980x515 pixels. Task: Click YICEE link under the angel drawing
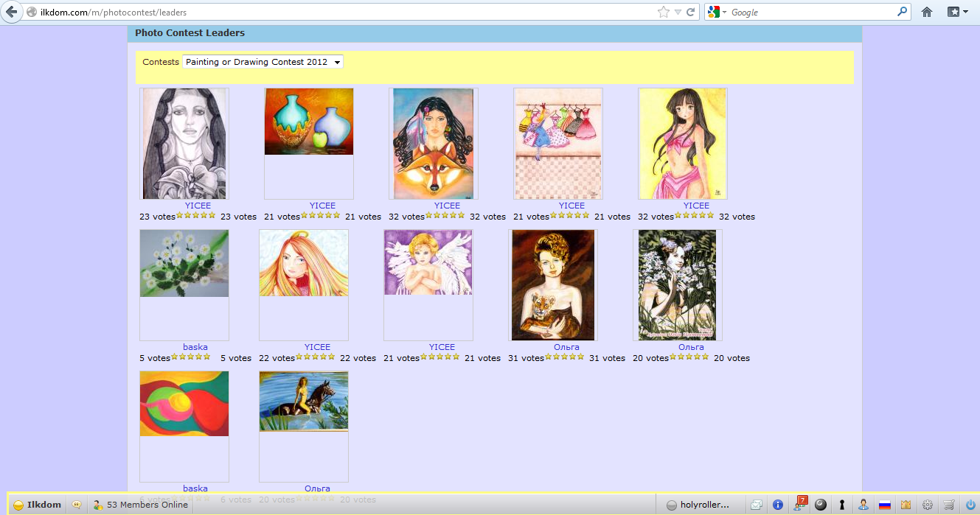tap(442, 347)
